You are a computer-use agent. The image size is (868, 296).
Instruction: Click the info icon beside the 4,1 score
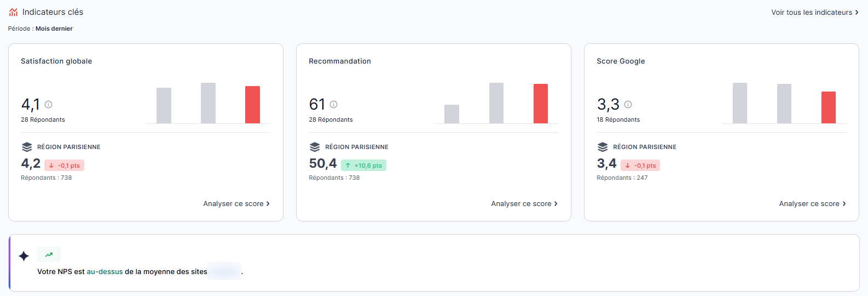point(49,104)
